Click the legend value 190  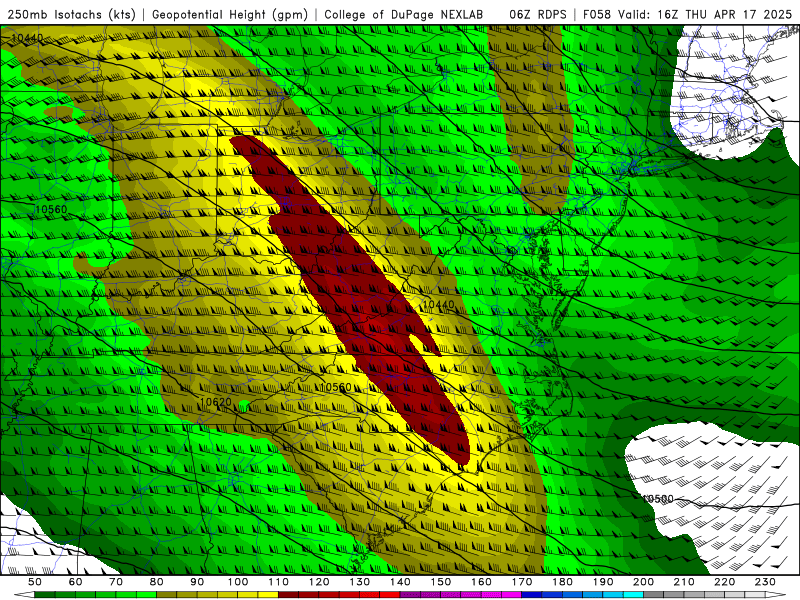[x=603, y=582]
